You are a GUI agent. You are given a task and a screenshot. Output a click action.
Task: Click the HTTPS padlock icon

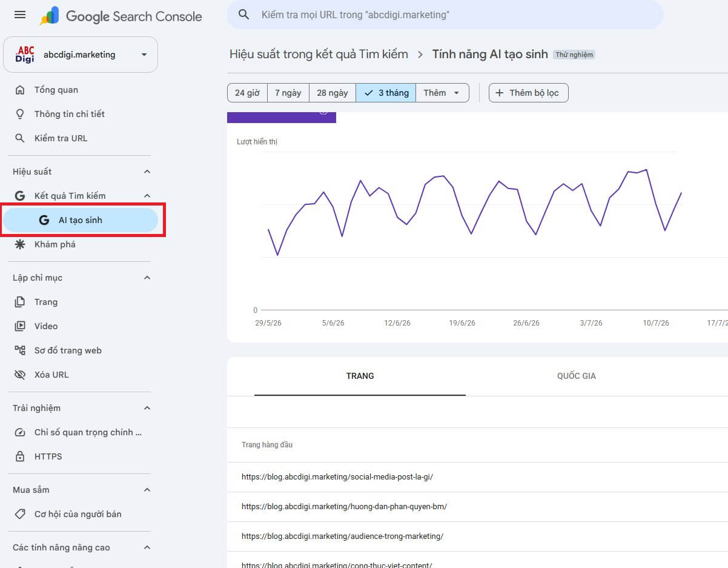(20, 456)
